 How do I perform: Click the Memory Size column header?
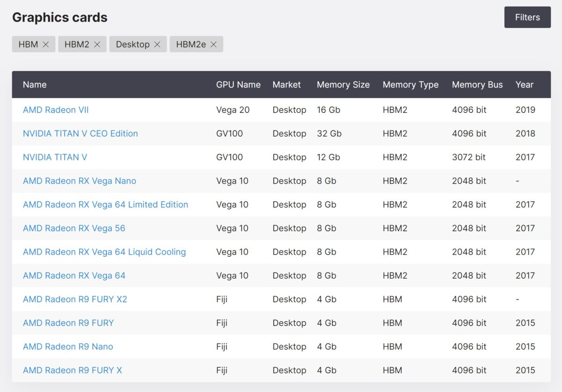343,85
